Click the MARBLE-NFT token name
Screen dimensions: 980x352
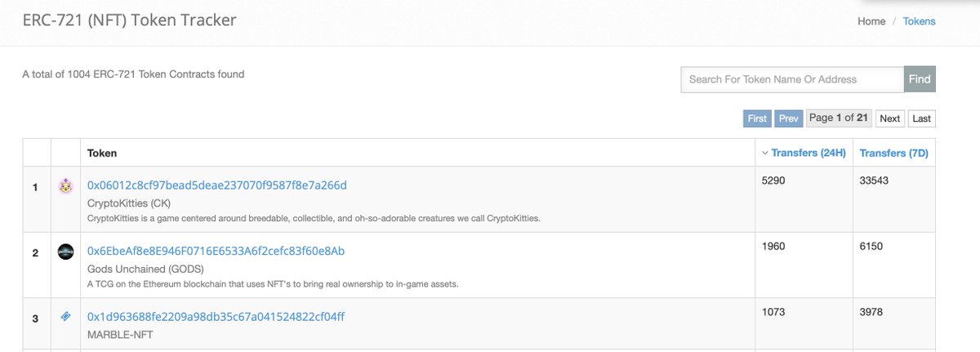coord(121,335)
